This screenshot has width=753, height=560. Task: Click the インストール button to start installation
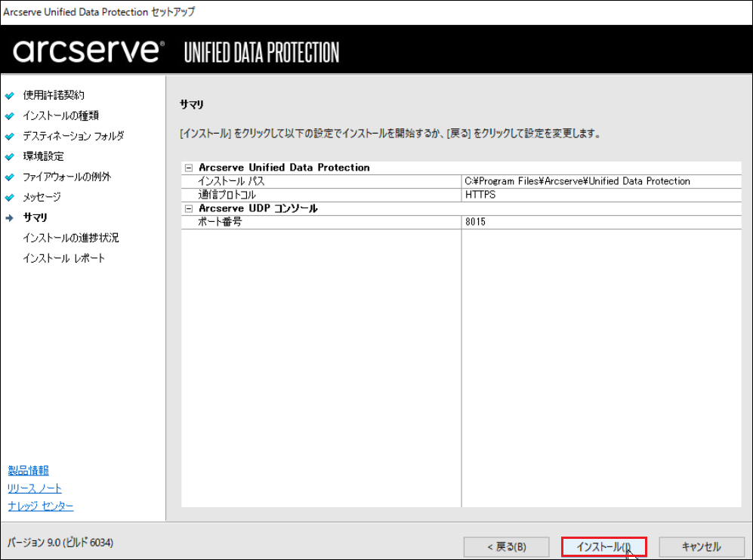pyautogui.click(x=604, y=546)
